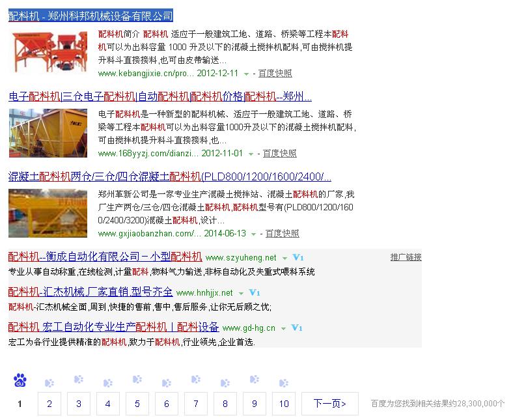The width and height of the screenshot is (513, 420).
Task: Open the 汇杰机械 厂家直销 ad link
Action: tap(90, 292)
